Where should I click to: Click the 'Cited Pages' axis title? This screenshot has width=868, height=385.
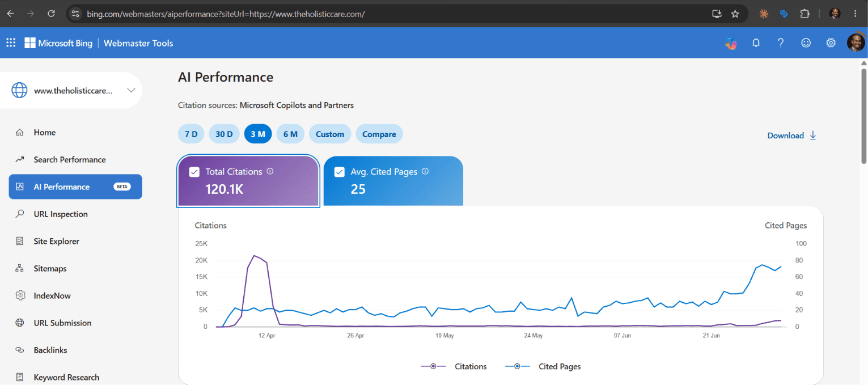click(x=786, y=226)
